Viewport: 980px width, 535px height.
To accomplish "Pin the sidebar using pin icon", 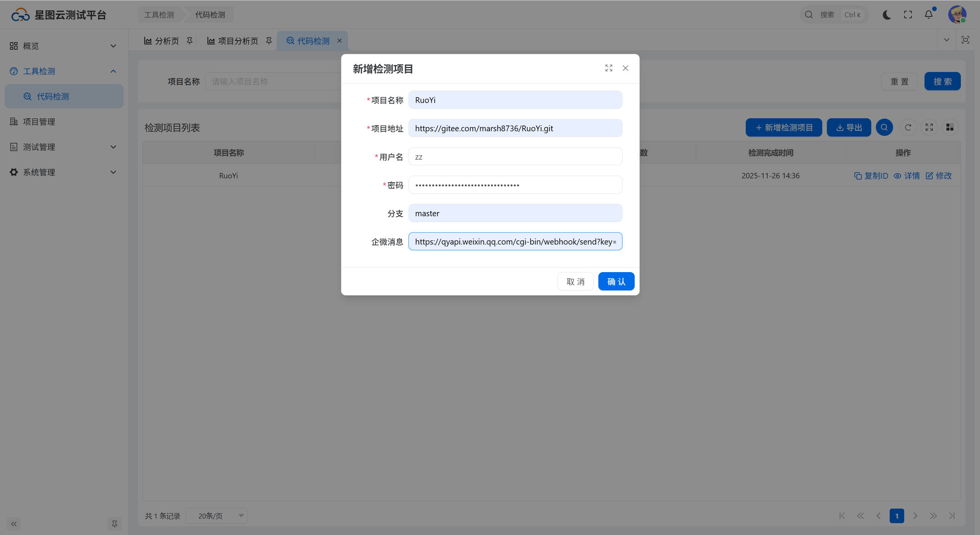I will [114, 524].
